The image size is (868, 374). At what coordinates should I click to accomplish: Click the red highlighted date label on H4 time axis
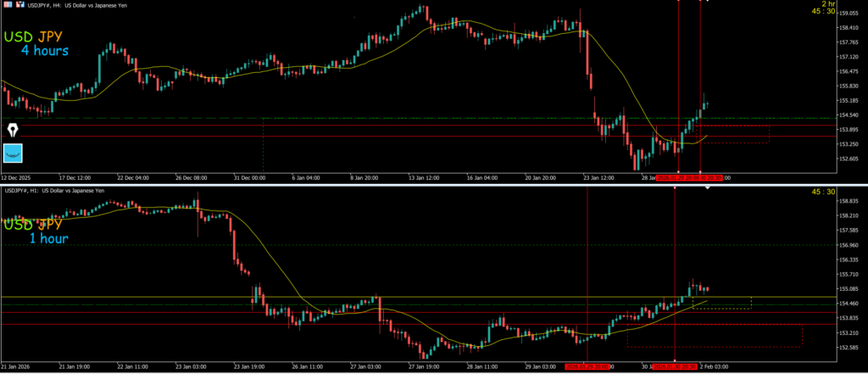coord(689,178)
